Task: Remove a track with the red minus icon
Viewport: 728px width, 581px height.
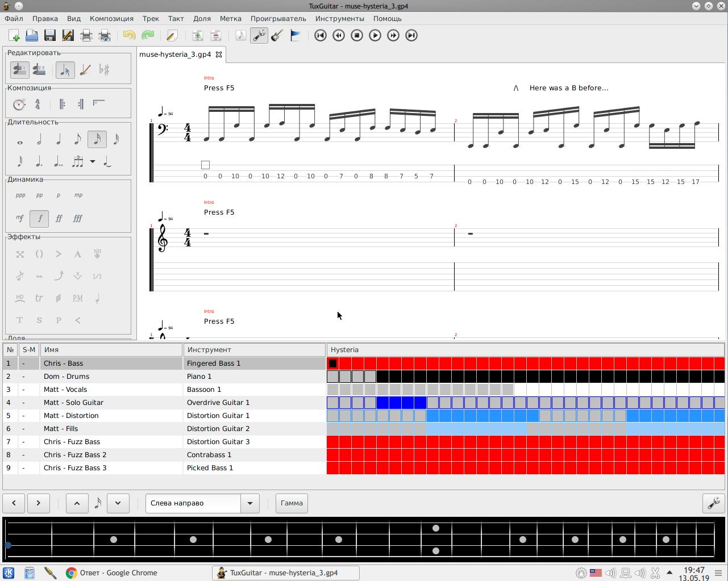Action: coord(215,35)
